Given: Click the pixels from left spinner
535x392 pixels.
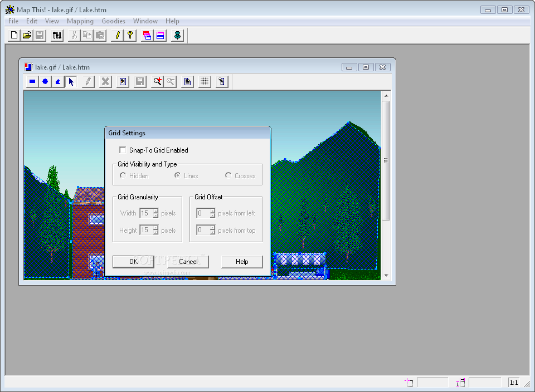Looking at the screenshot, I should (x=212, y=213).
